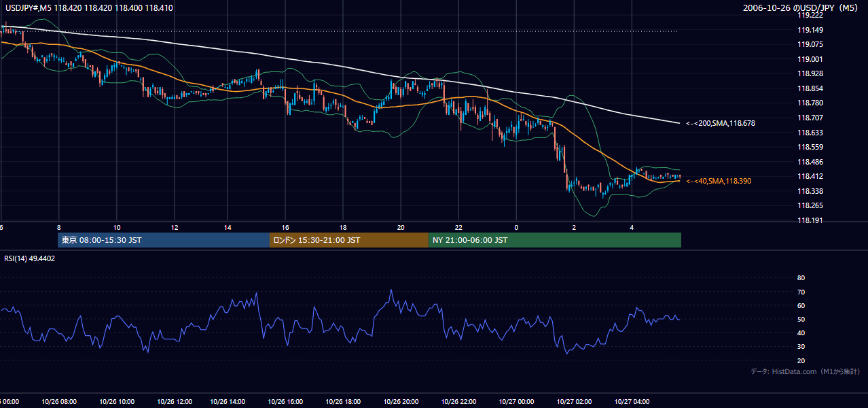Click the 118.412 price axis value

(810, 176)
